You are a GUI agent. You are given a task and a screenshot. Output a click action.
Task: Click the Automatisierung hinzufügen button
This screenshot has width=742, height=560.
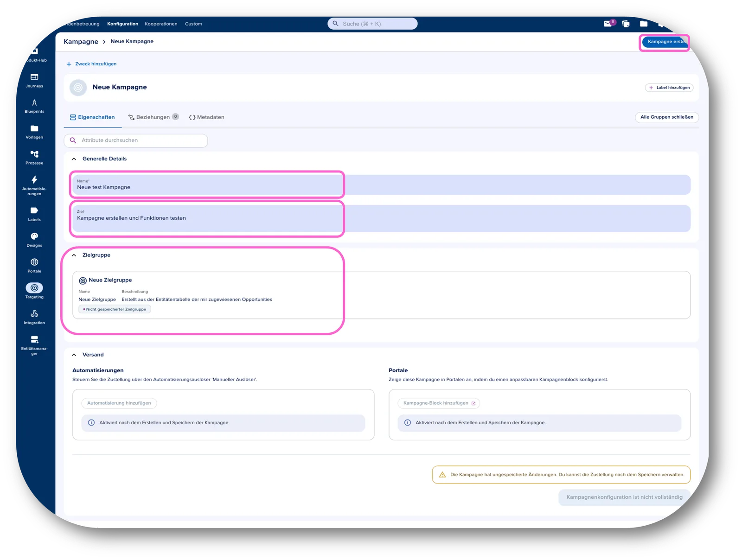119,403
